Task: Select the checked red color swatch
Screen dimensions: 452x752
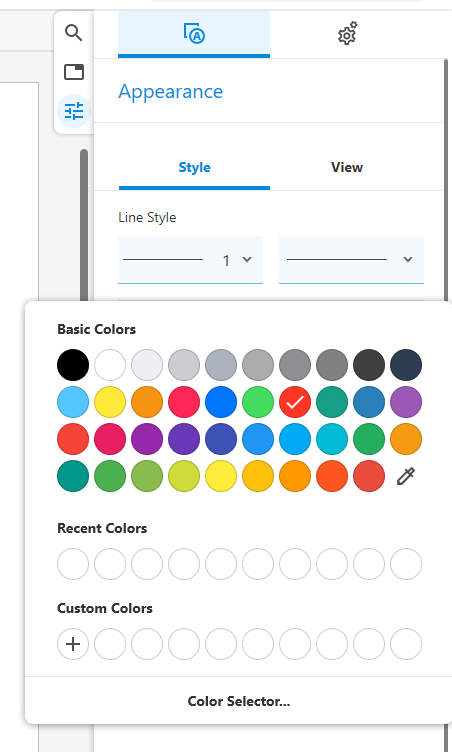Action: 295,402
